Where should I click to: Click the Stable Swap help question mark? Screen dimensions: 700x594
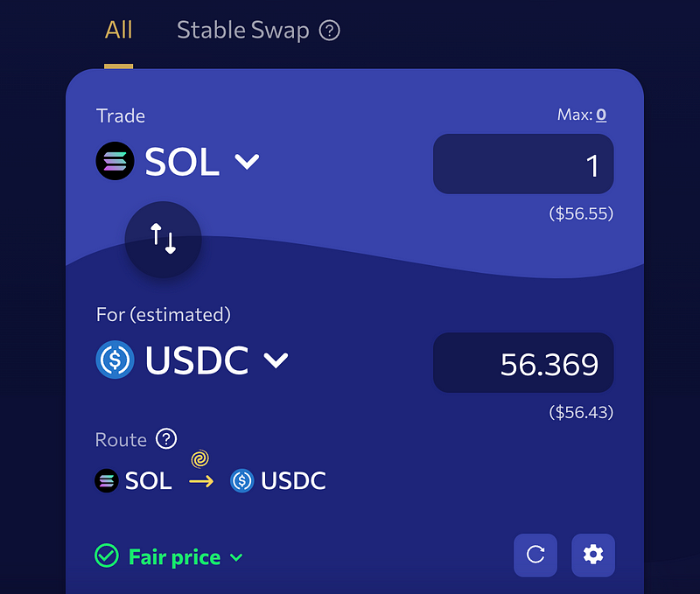330,31
